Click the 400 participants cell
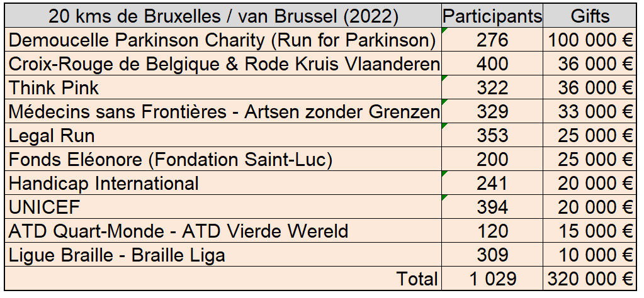Image resolution: width=644 pixels, height=298 pixels. point(492,63)
